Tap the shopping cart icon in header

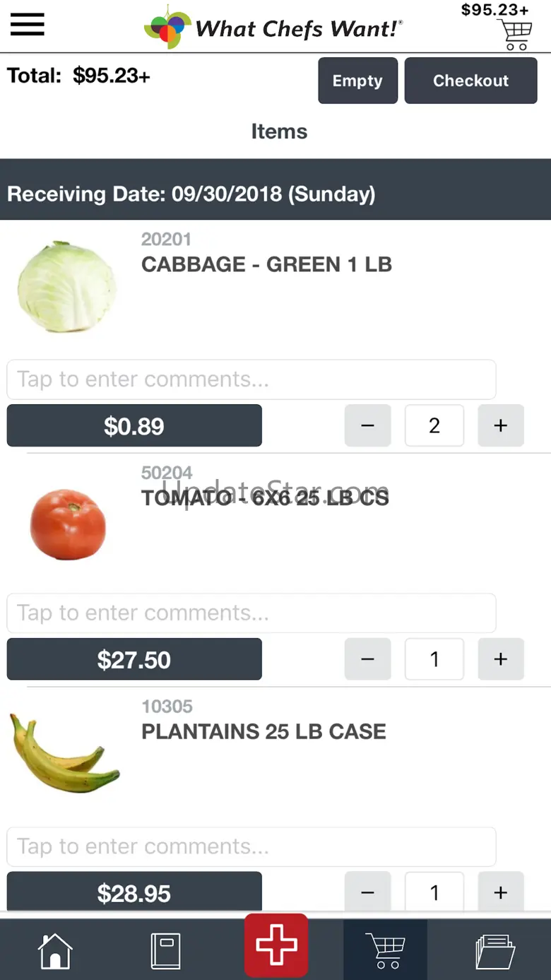coord(514,35)
